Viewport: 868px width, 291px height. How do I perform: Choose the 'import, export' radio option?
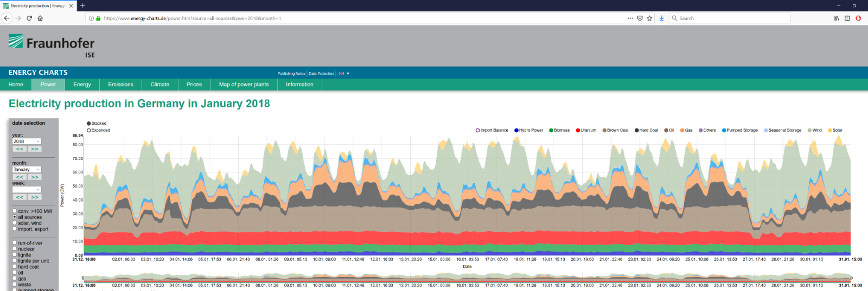pyautogui.click(x=15, y=229)
